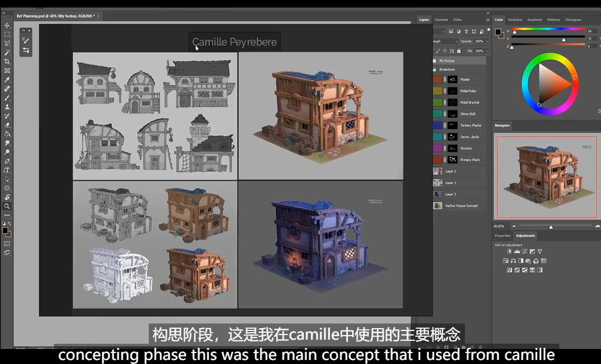Open the Opacity slider dropdown arrow
The image size is (601, 364).
tap(488, 41)
